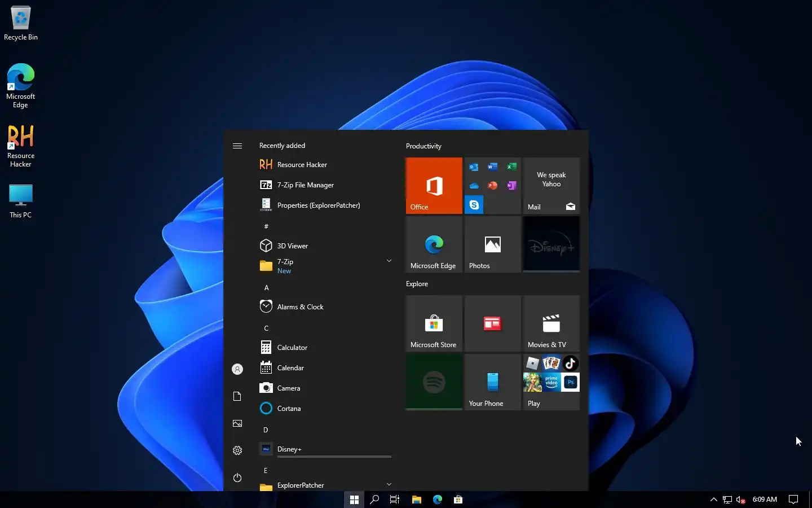Expand the 7-Zip folder chevron
Screen dimensions: 812x508
[389, 261]
